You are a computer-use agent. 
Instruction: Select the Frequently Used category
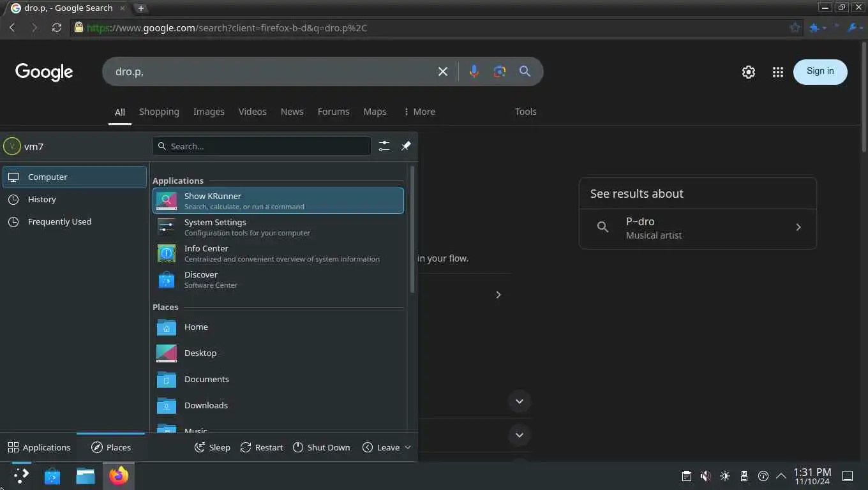coord(75,221)
